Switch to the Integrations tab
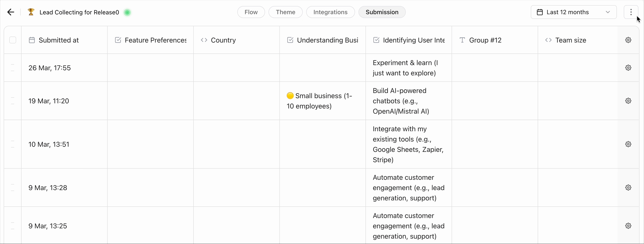 point(330,12)
